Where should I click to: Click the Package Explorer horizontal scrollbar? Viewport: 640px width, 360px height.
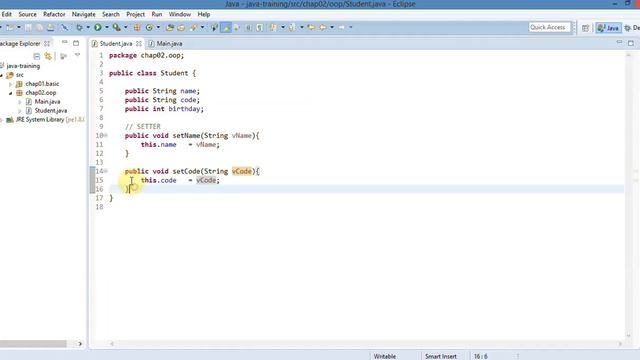point(33,344)
